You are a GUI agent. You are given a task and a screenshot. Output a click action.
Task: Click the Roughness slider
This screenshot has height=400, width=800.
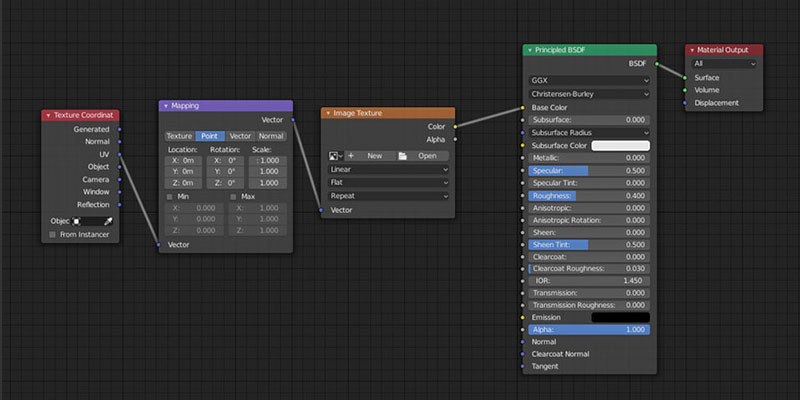[x=589, y=196]
